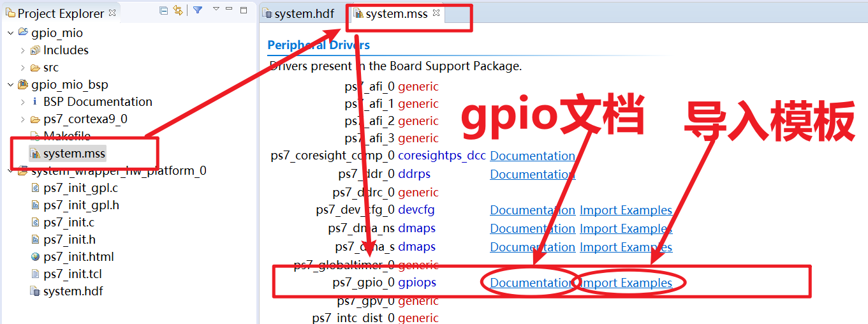
Task: Click the system.hdf file icon in tree
Action: pos(35,291)
